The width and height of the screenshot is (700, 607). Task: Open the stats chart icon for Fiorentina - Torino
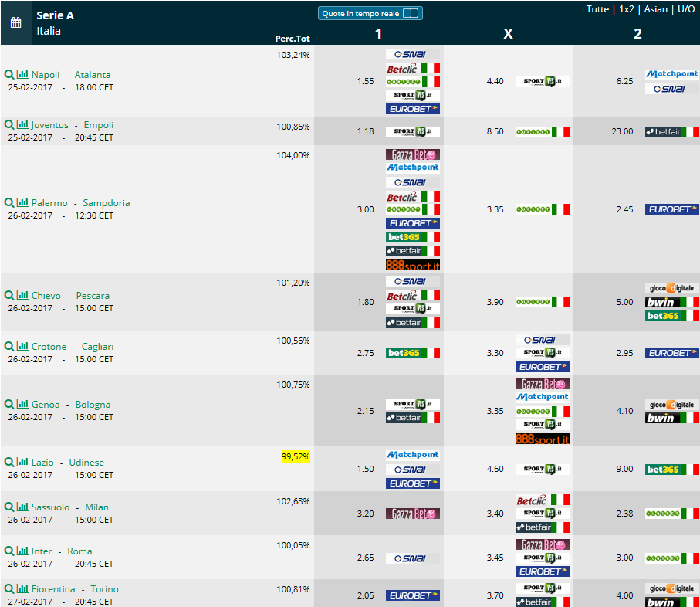22,588
